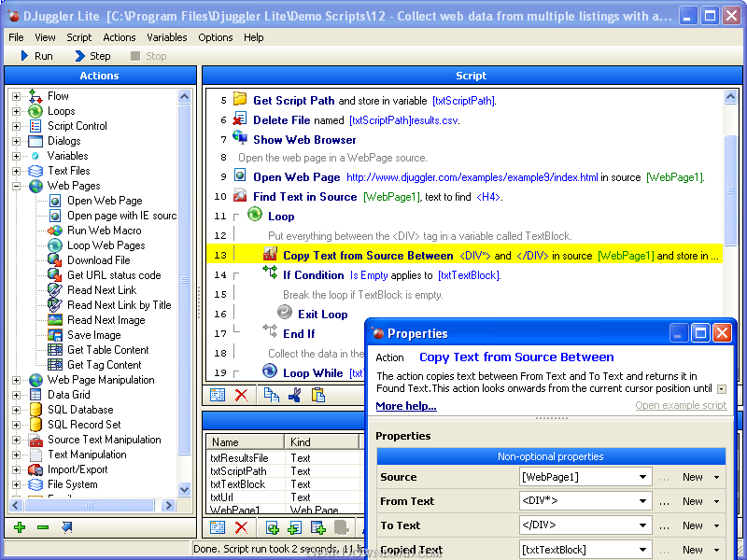Image resolution: width=747 pixels, height=560 pixels.
Task: Click the clipboard paste icon below script
Action: pyautogui.click(x=317, y=395)
